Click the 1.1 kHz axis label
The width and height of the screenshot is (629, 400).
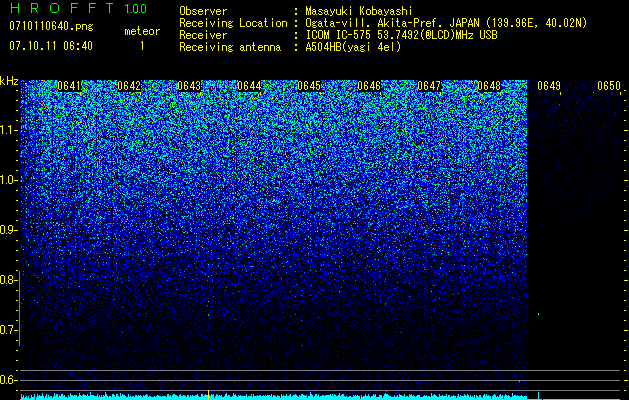coord(9,130)
